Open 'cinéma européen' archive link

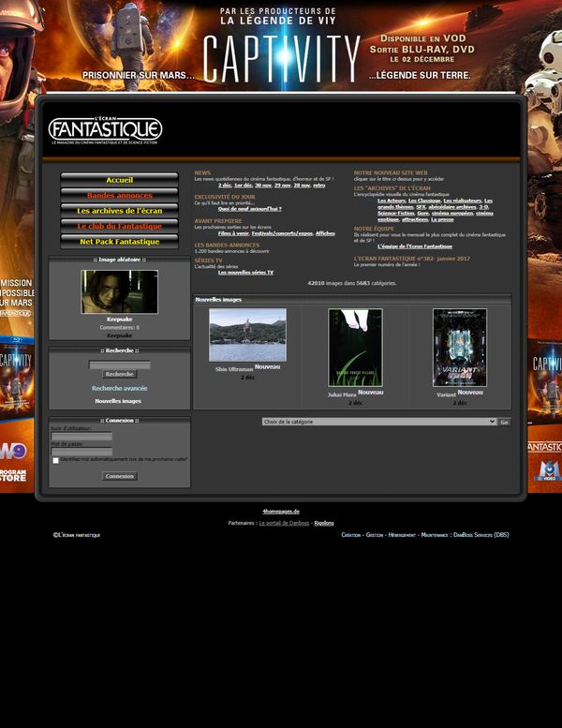pos(452,213)
